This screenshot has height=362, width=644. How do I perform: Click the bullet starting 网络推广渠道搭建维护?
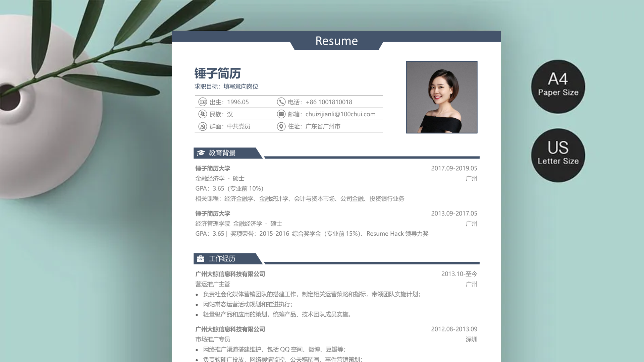274,349
